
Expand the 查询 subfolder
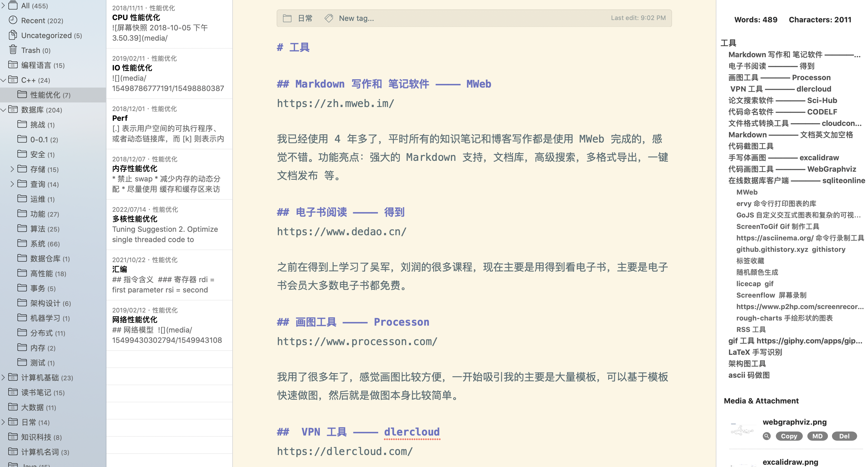pos(12,184)
